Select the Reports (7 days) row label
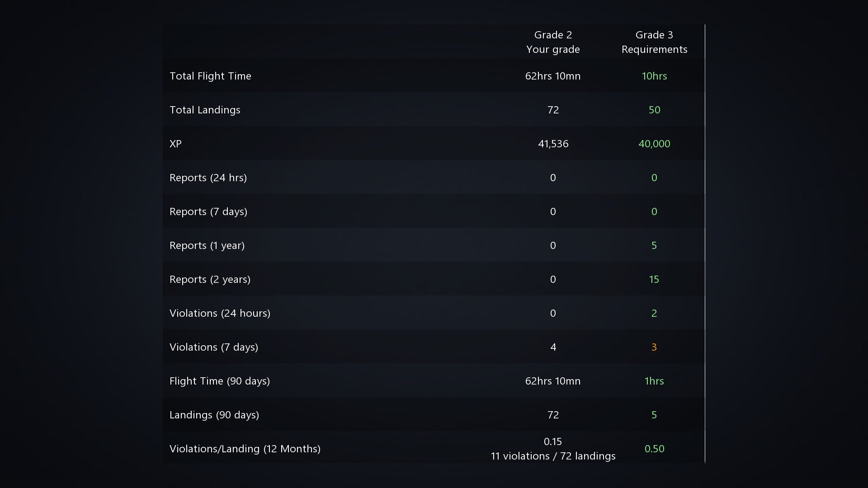The width and height of the screenshot is (868, 488). point(208,211)
